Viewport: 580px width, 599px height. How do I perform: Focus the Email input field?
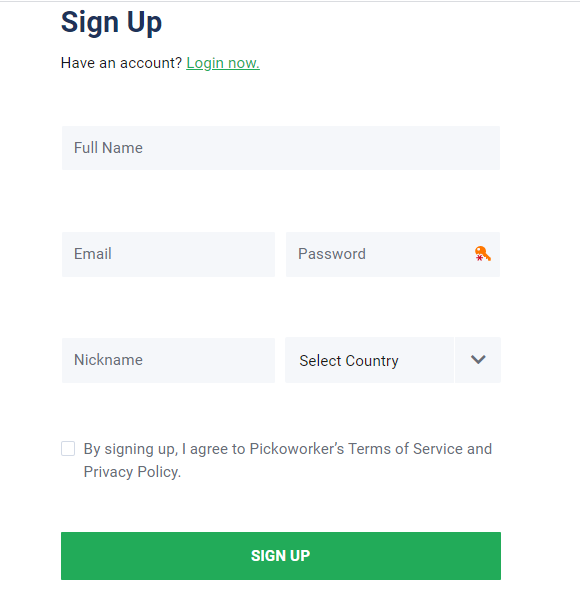click(168, 254)
